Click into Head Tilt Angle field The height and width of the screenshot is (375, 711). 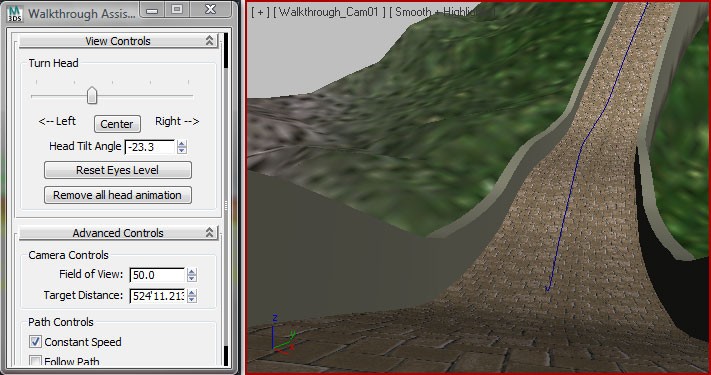150,147
